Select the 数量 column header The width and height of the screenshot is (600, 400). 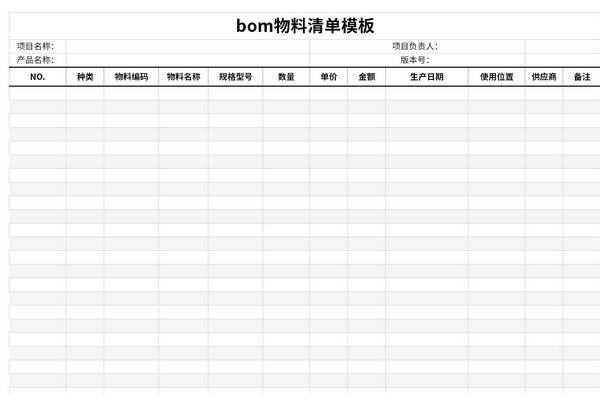[x=286, y=77]
